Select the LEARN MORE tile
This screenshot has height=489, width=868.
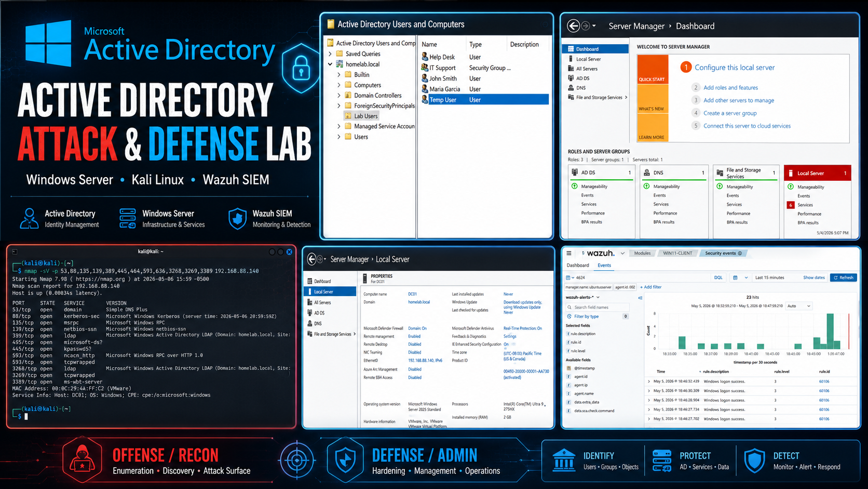[x=652, y=128]
